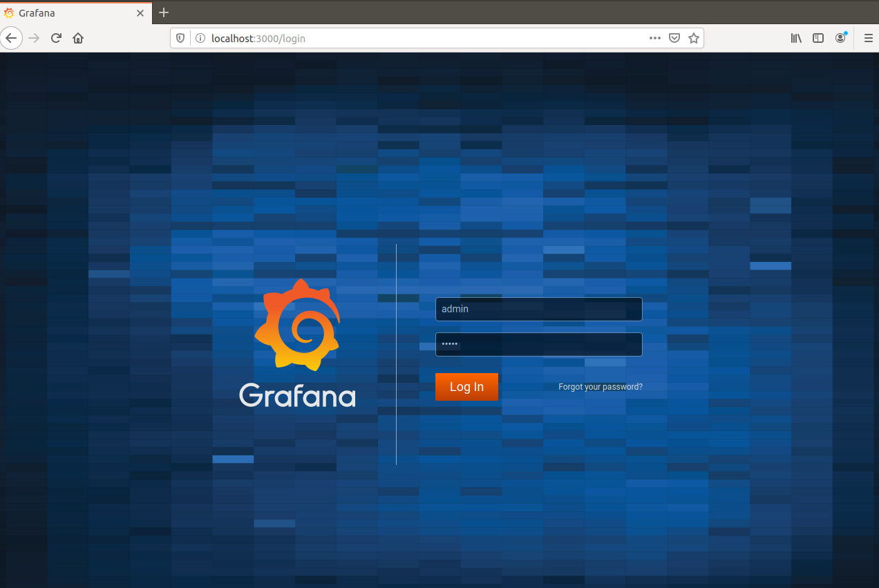
Task: Select the Grafana browser tab
Action: [x=75, y=12]
